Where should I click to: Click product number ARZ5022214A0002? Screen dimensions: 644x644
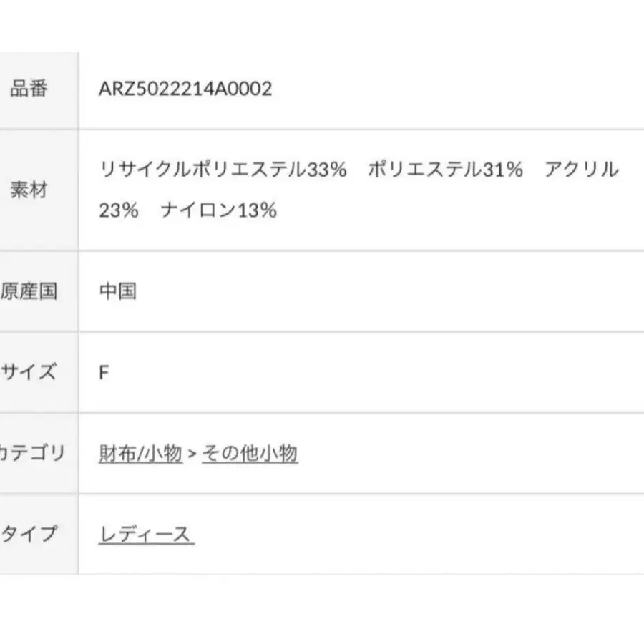[x=185, y=89]
